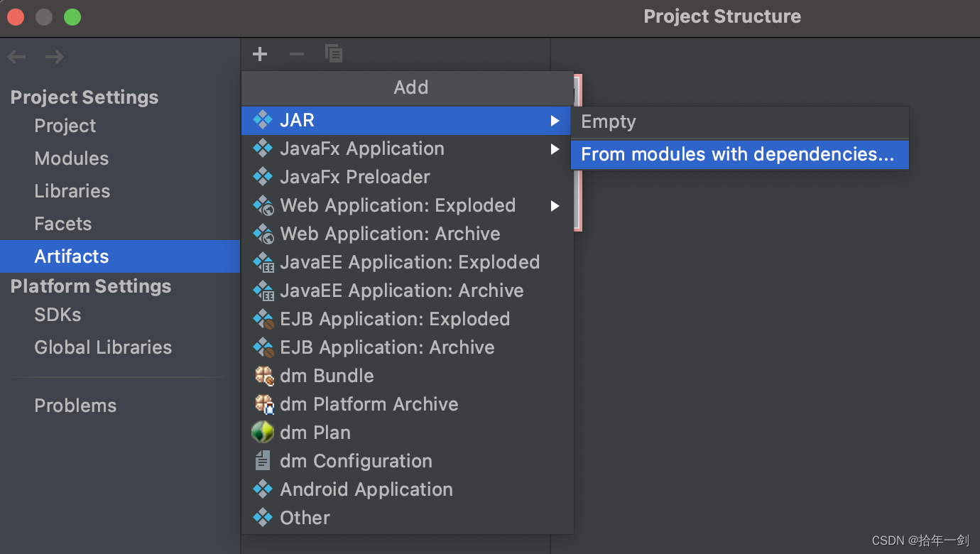The height and width of the screenshot is (554, 980).
Task: Choose "From modules with dependencies..." option
Action: click(x=739, y=154)
